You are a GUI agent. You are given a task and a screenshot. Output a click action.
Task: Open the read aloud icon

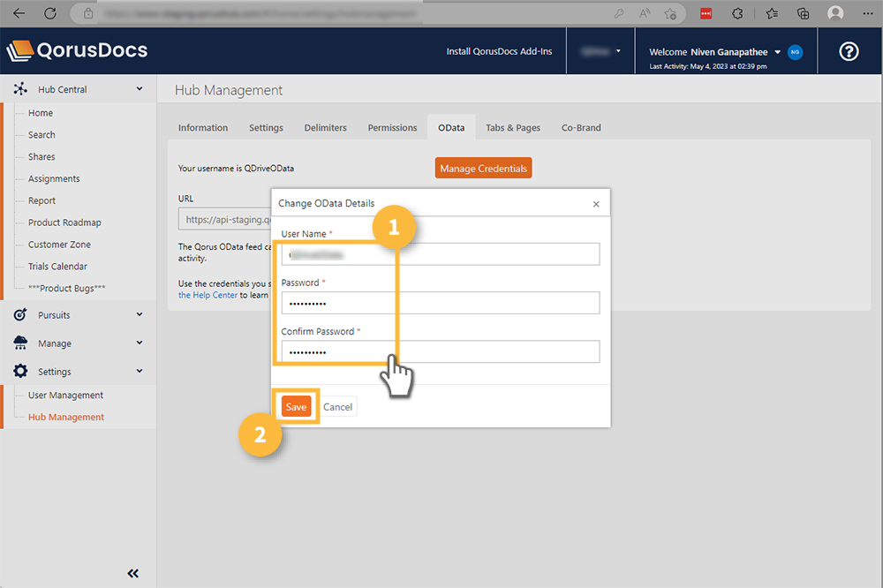645,13
